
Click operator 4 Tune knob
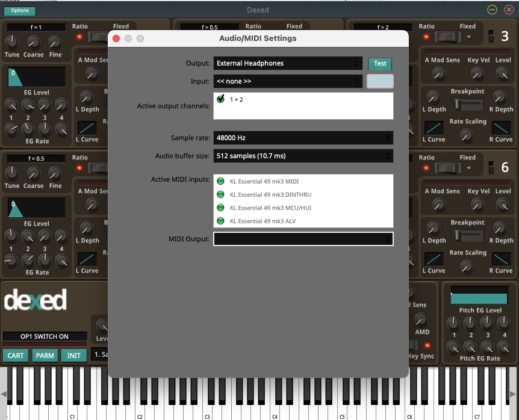[x=12, y=173]
